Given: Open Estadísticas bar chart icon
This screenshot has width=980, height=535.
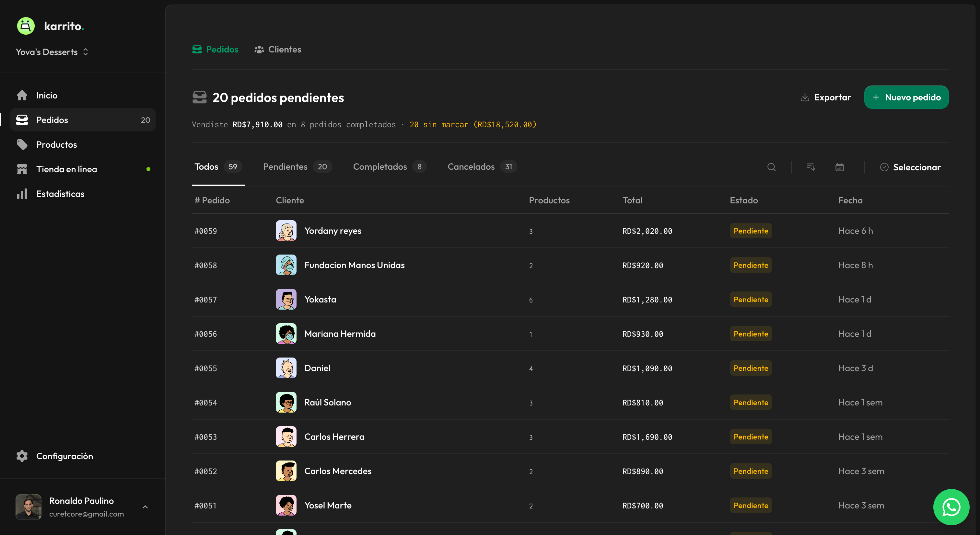Looking at the screenshot, I should click(x=22, y=194).
